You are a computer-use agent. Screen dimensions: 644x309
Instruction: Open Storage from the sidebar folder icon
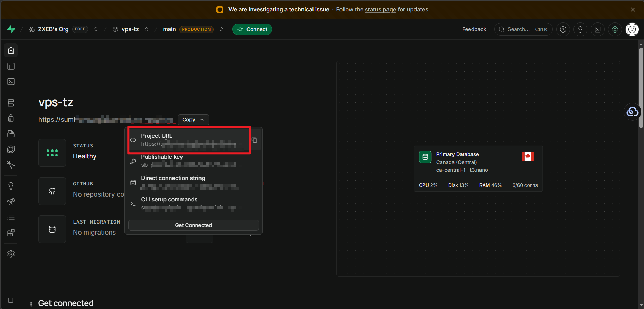[11, 134]
